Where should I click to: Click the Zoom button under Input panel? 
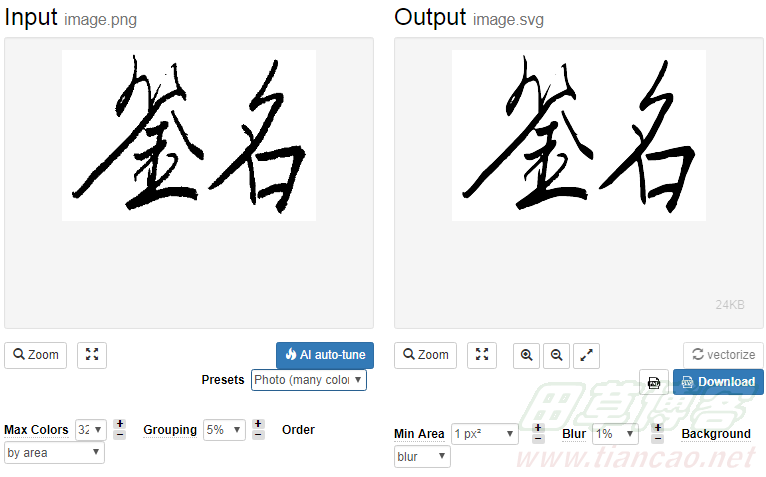(x=36, y=355)
